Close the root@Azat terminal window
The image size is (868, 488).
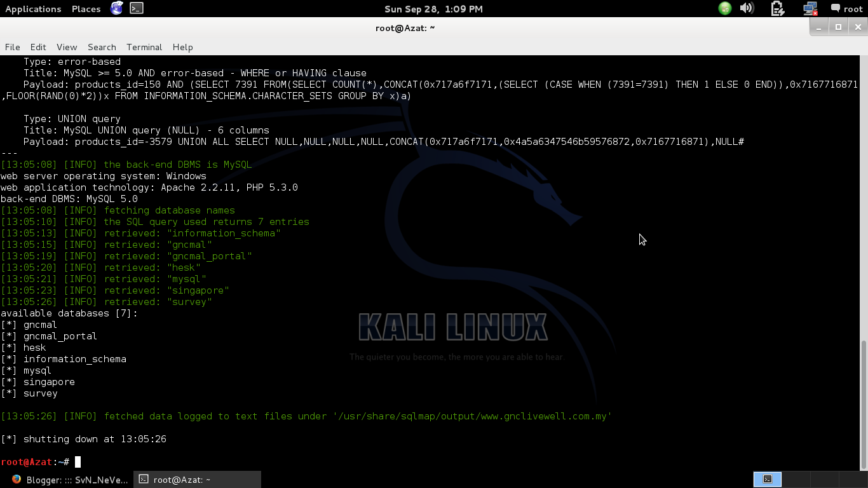(x=858, y=27)
